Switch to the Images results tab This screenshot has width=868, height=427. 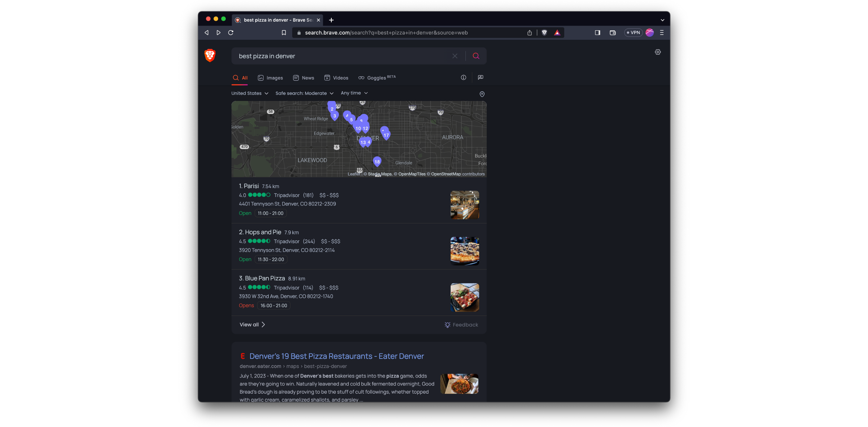(270, 78)
